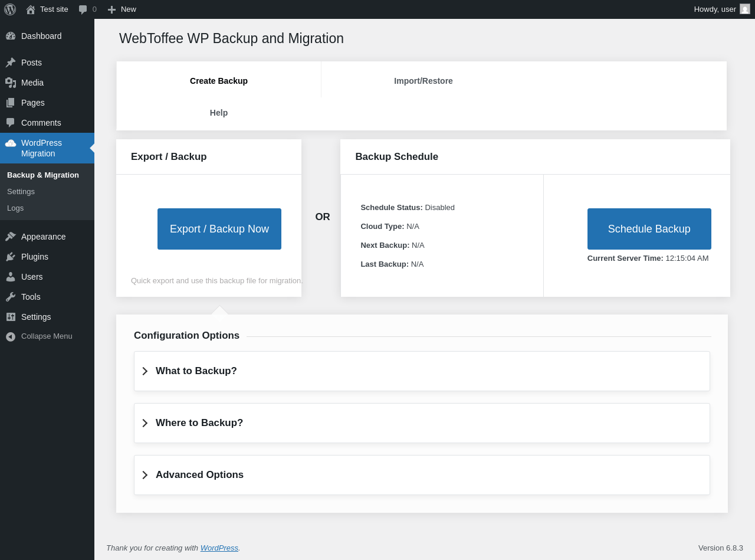Expand the Advanced Options section
The height and width of the screenshot is (560, 755).
(199, 475)
